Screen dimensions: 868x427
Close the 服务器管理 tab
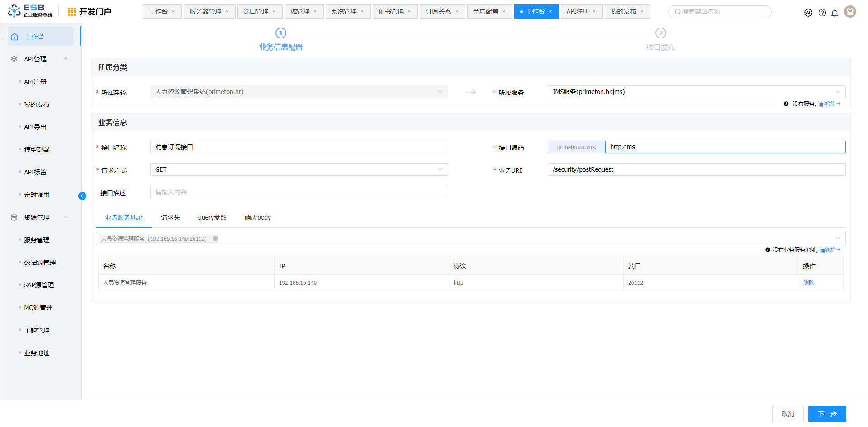click(x=227, y=11)
